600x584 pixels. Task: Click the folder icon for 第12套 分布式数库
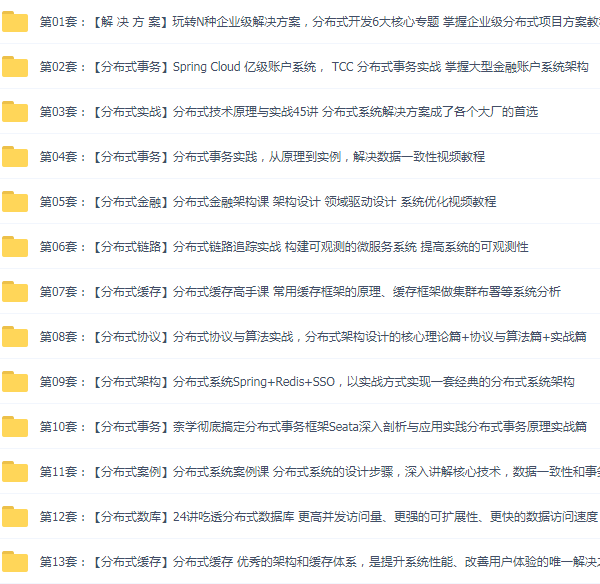15,517
